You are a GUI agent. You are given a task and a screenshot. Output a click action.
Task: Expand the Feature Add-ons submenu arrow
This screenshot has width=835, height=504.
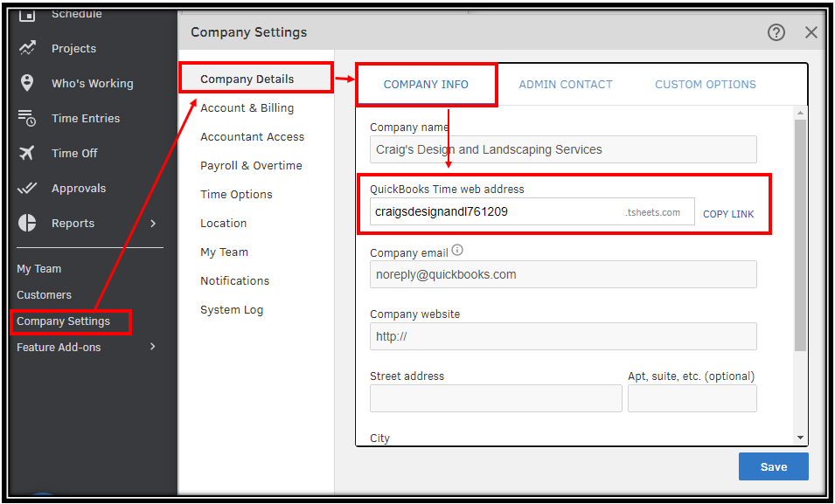coord(153,347)
